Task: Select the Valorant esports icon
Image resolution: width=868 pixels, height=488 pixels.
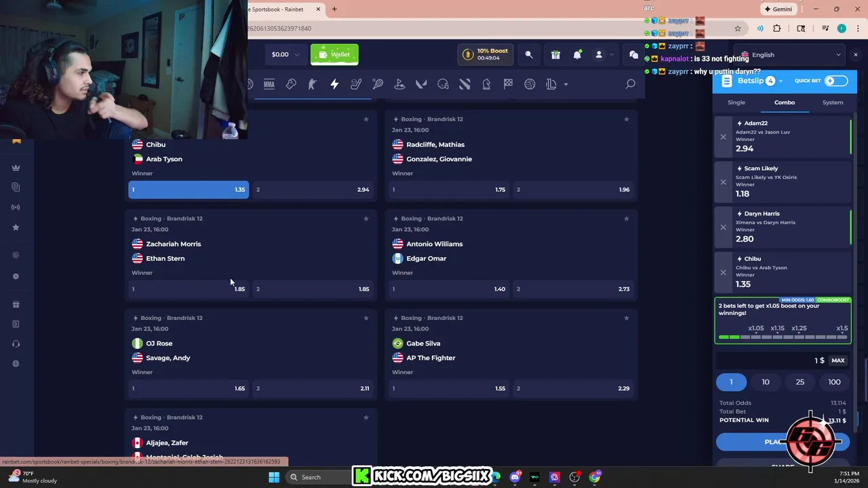Action: click(421, 84)
